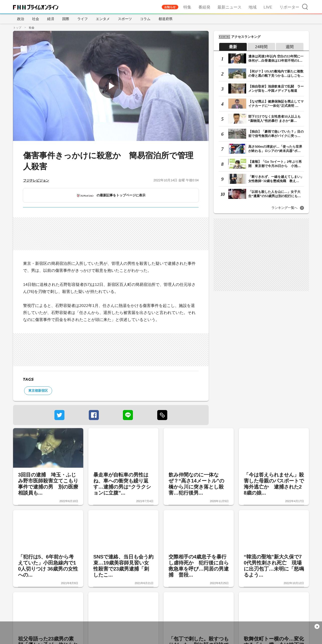Image resolution: width=322 pixels, height=644 pixels.
Task: Switch ranking to 24時間 tab
Action: pos(261,47)
